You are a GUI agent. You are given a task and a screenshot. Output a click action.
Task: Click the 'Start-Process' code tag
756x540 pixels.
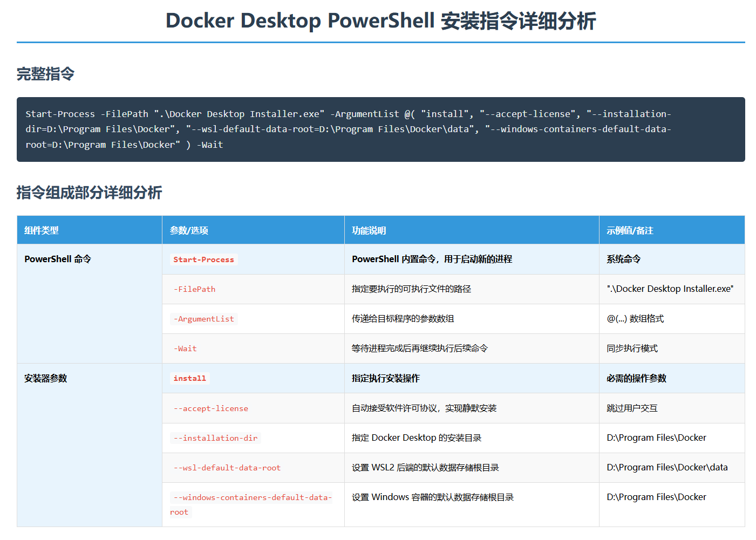click(x=203, y=259)
